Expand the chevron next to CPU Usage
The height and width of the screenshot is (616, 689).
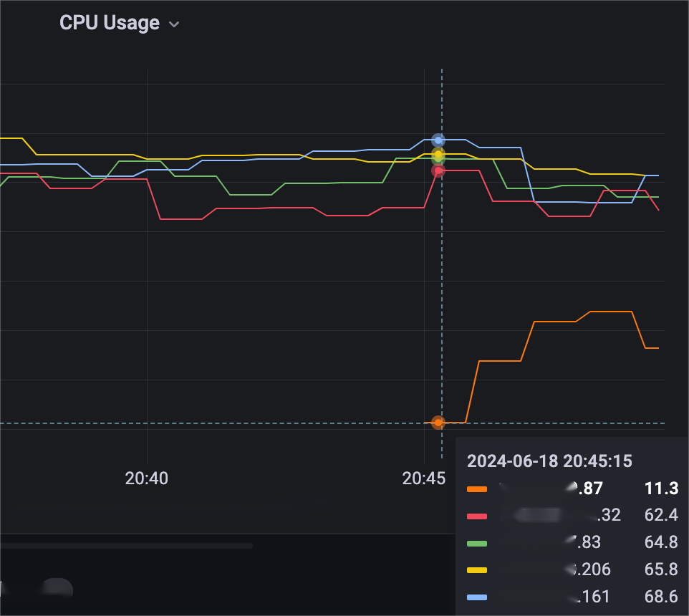click(x=174, y=24)
